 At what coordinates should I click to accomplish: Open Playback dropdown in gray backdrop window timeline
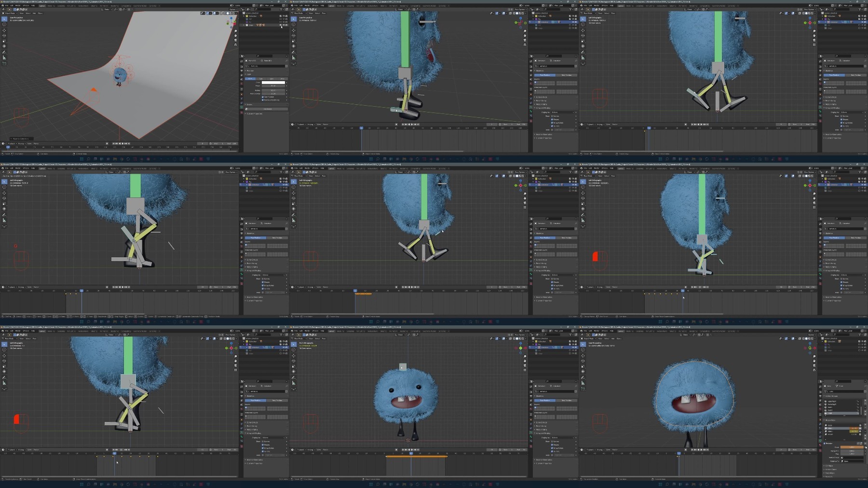click(x=12, y=143)
